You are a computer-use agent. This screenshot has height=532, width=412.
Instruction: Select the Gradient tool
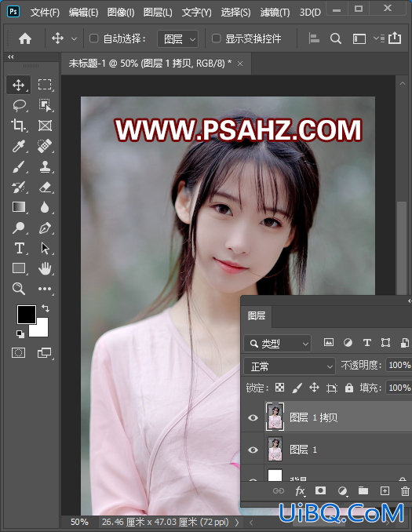point(18,207)
